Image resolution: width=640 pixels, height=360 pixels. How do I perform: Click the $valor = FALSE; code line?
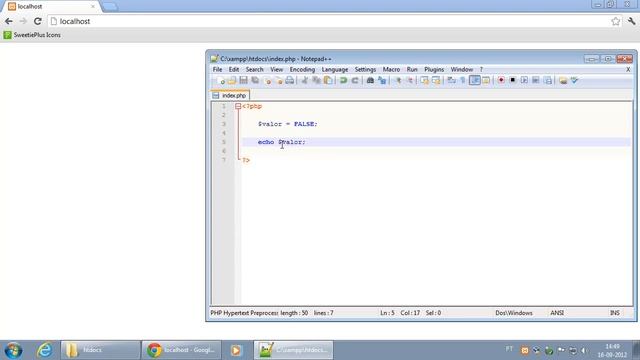click(x=287, y=124)
